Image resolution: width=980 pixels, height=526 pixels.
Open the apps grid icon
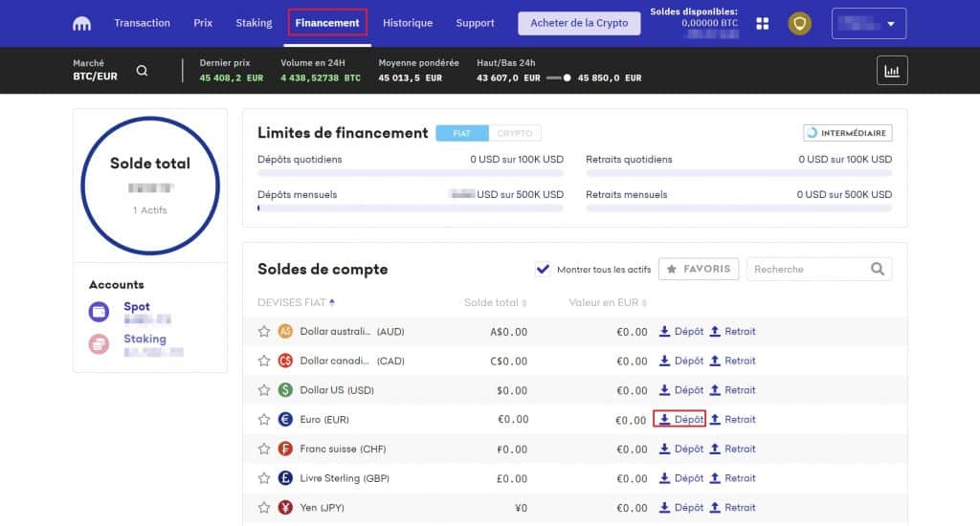(763, 24)
